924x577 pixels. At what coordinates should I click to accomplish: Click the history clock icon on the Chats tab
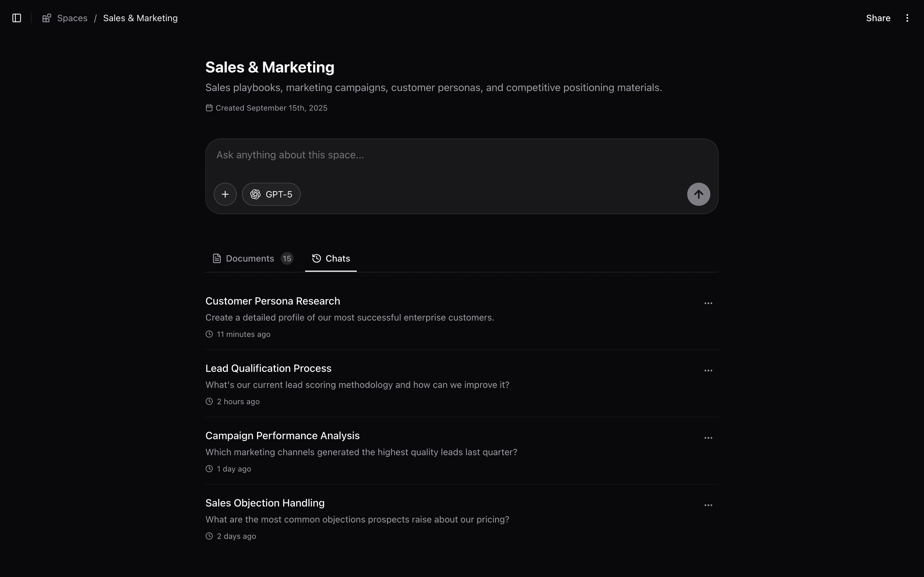coord(317,258)
